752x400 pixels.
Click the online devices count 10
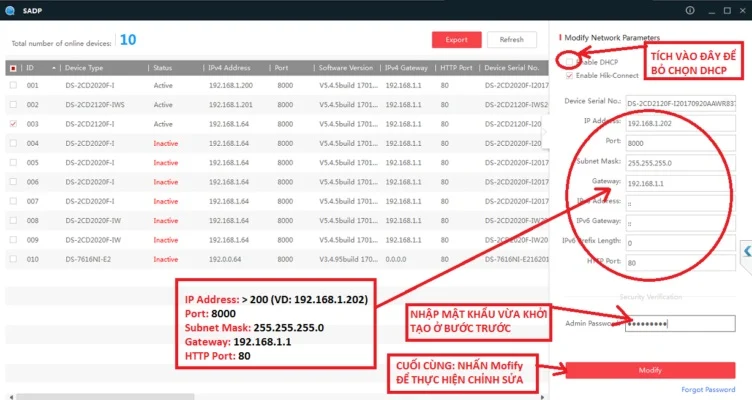click(x=128, y=40)
